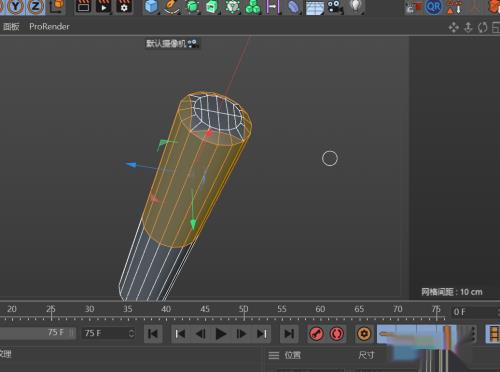
Task: Open render to picture viewer icon
Action: [103, 6]
